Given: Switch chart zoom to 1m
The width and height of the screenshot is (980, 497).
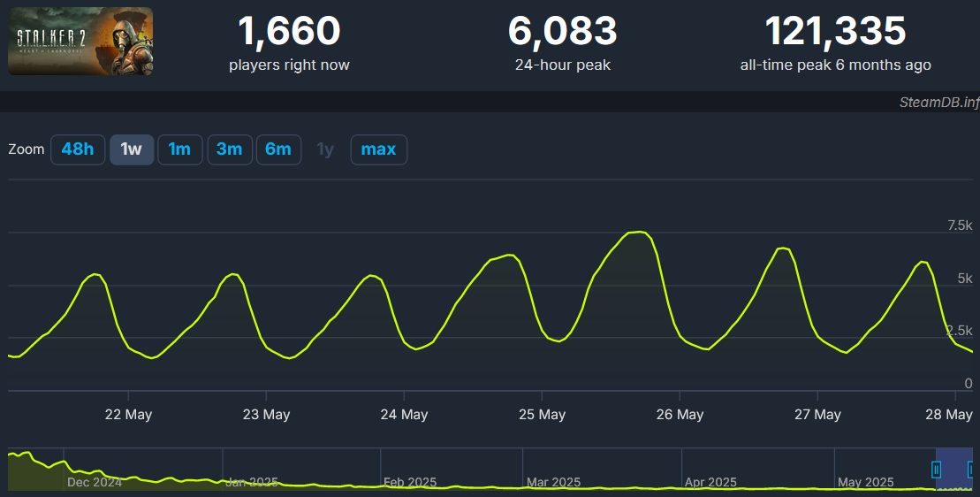Looking at the screenshot, I should click(179, 149).
